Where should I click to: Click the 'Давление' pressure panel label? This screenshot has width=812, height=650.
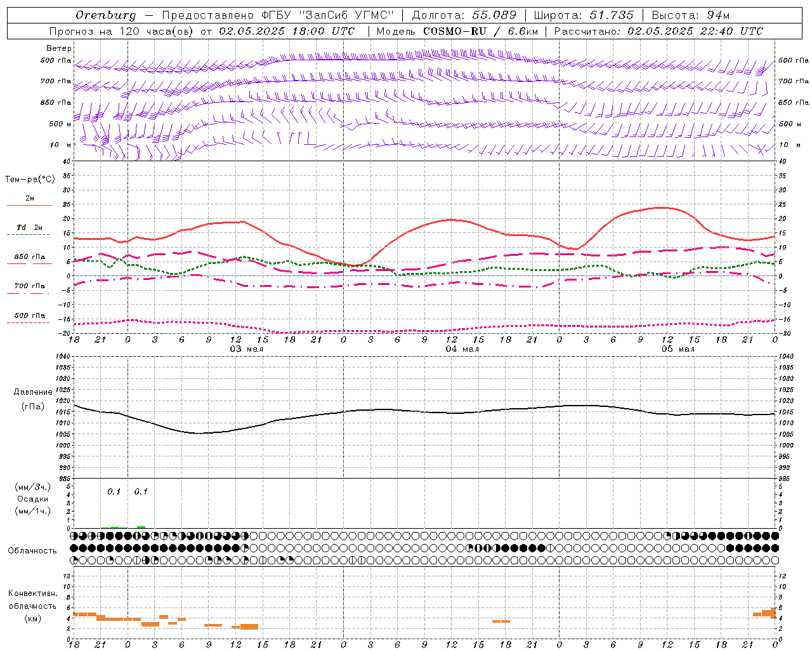coord(33,392)
